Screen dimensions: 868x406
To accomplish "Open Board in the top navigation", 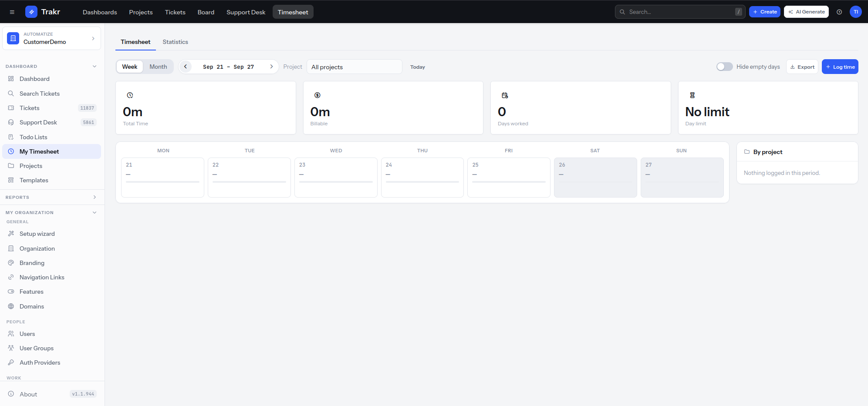I will point(206,12).
